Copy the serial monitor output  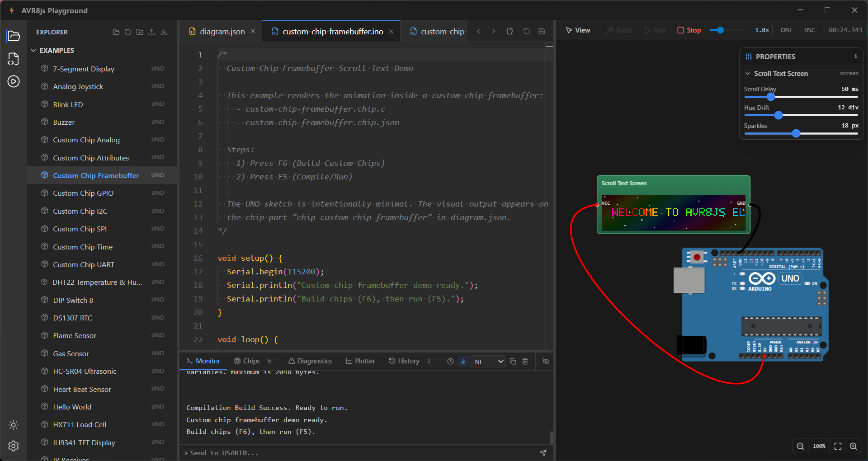click(x=513, y=362)
